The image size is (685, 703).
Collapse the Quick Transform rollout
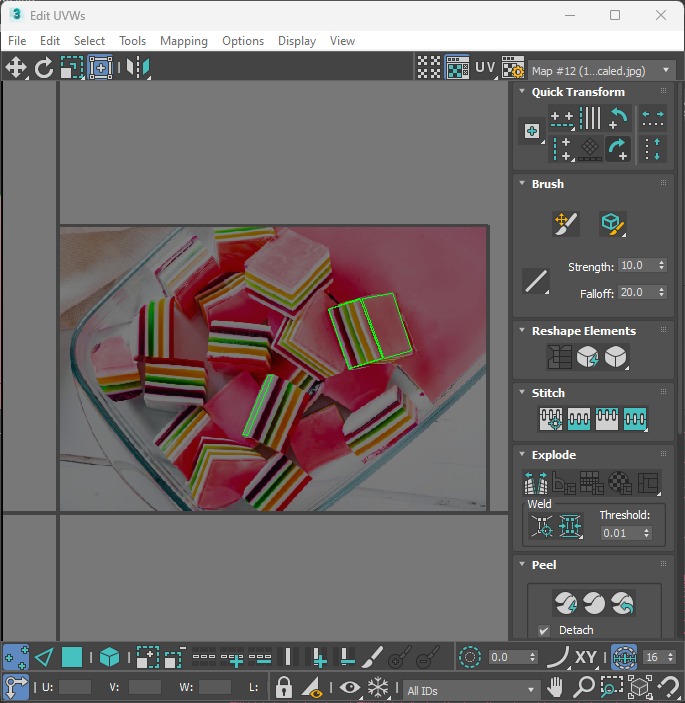point(522,91)
